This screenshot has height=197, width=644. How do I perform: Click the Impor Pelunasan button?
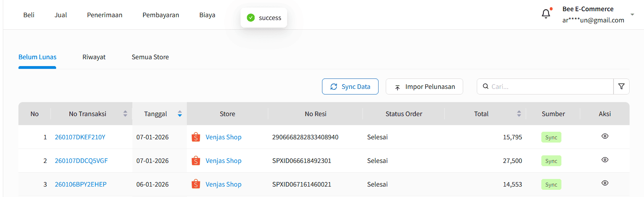tap(424, 87)
